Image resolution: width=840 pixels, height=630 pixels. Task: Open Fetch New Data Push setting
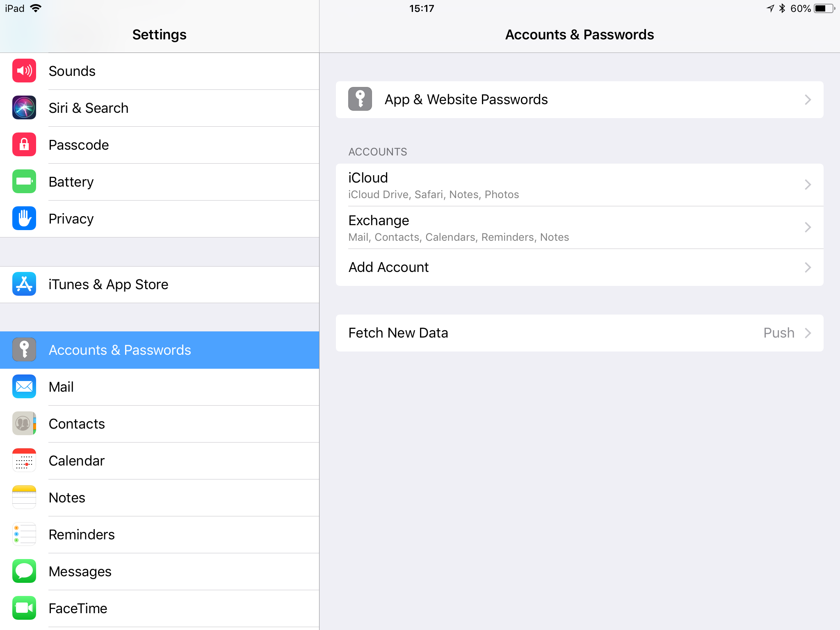click(x=580, y=333)
